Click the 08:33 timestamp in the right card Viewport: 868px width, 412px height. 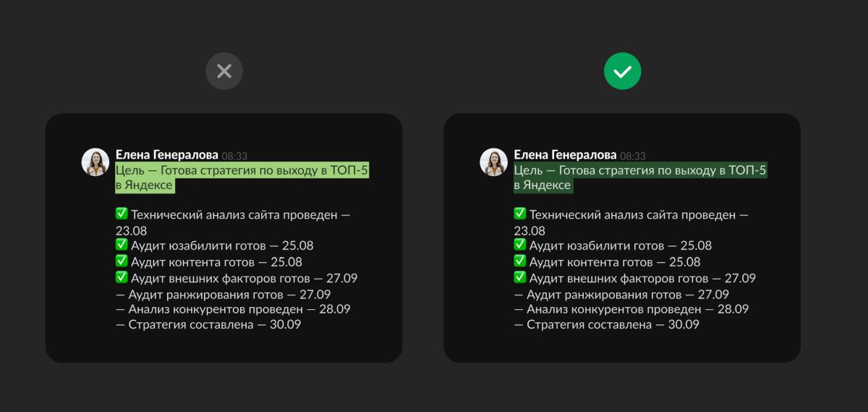pyautogui.click(x=633, y=156)
